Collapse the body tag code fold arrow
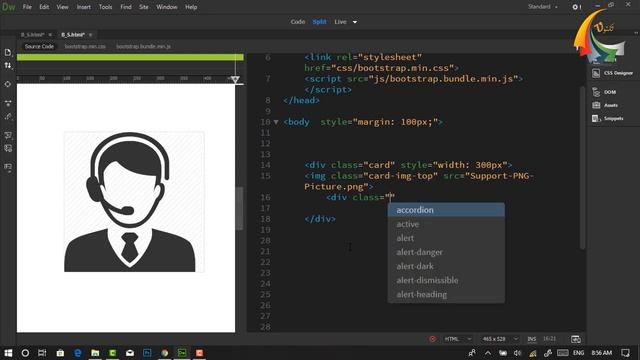Image resolution: width=640 pixels, height=360 pixels. click(x=276, y=122)
